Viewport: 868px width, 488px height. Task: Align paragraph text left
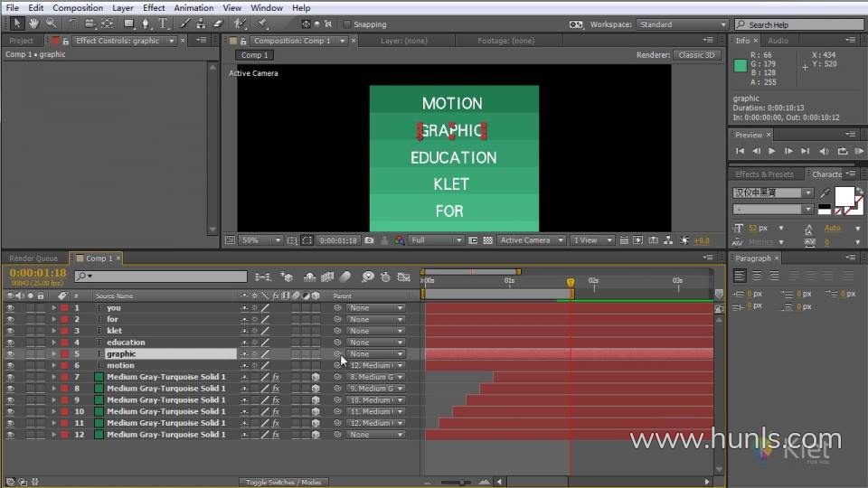(x=740, y=276)
